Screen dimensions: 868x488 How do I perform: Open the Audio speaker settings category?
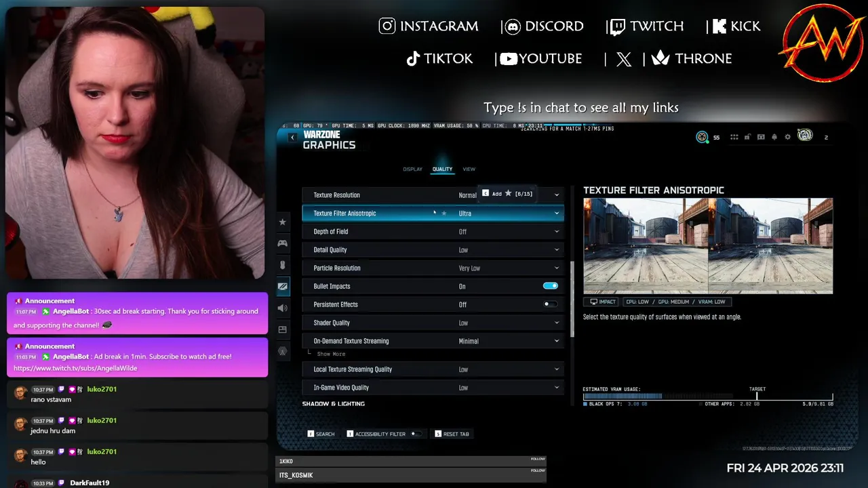click(x=283, y=308)
